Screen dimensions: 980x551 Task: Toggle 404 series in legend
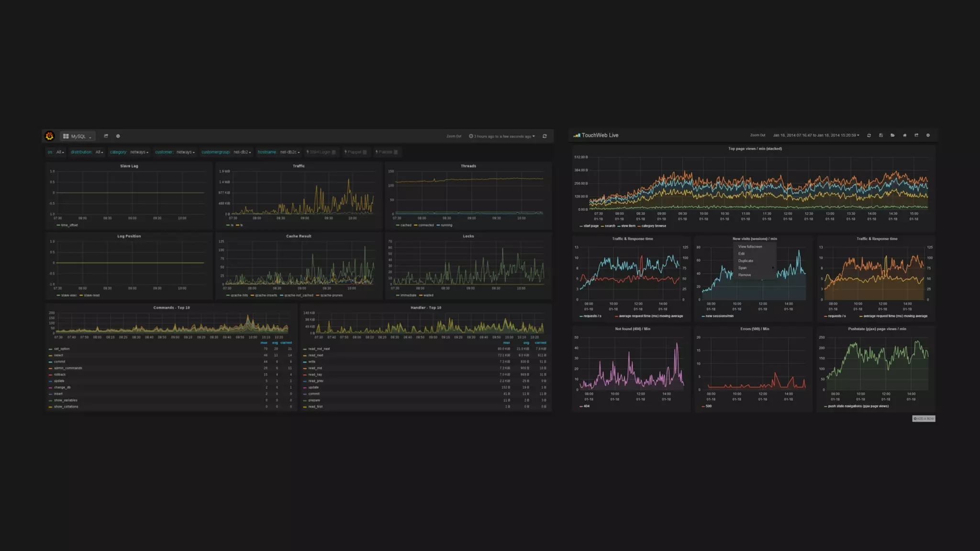(x=586, y=406)
